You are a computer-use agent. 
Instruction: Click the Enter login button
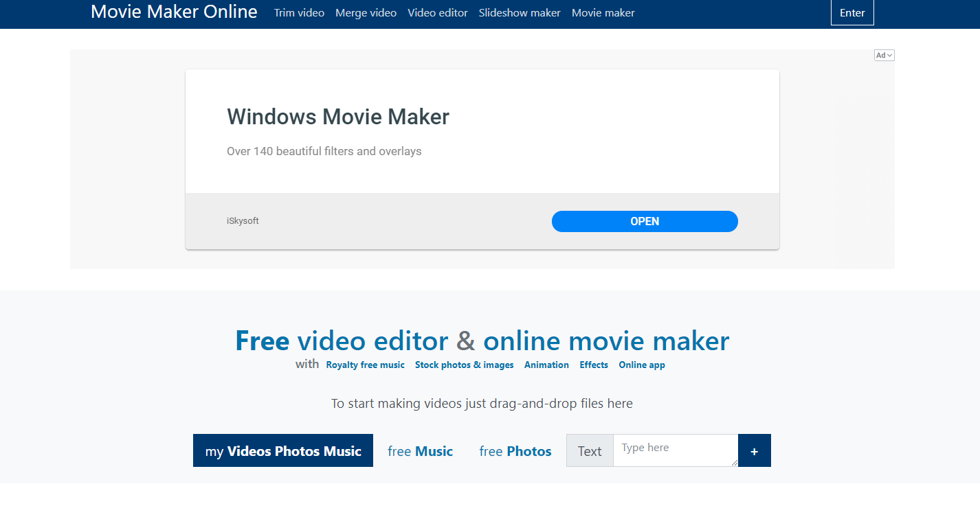pos(852,12)
